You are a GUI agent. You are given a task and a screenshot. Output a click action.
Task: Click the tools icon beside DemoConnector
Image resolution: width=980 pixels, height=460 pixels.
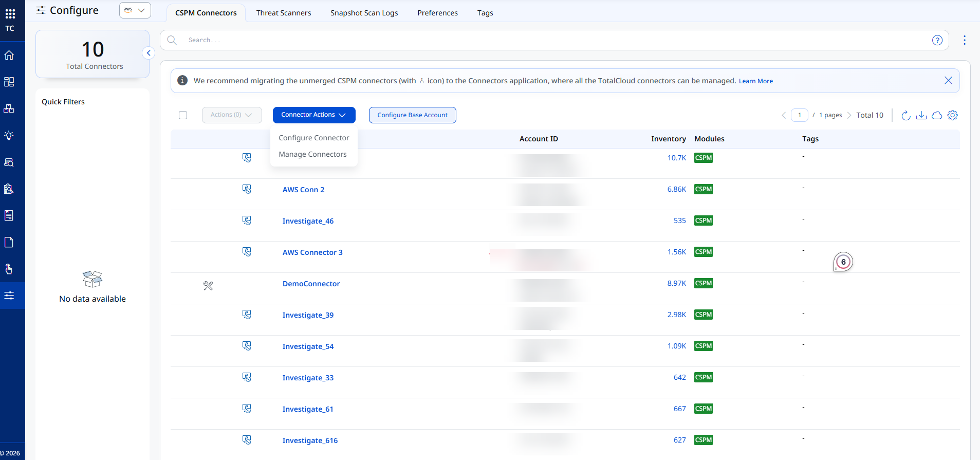(208, 286)
